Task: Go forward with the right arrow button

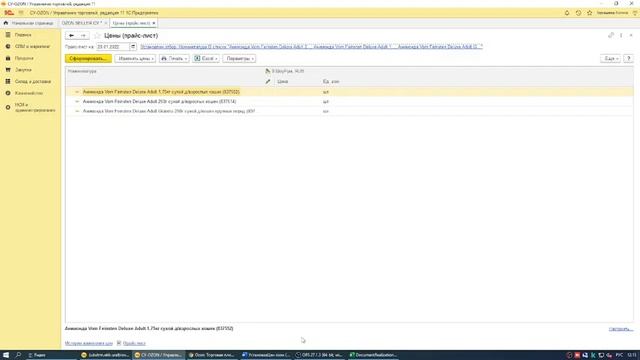Action: [x=83, y=36]
